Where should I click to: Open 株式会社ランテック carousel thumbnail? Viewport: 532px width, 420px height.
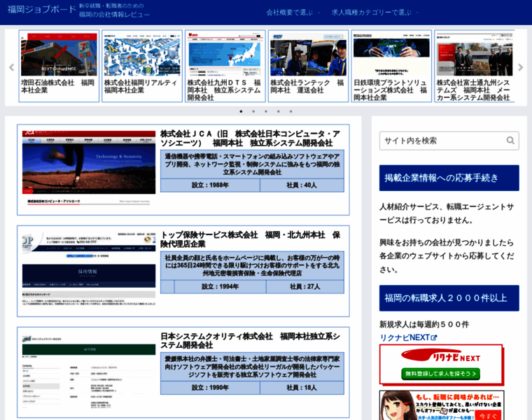click(x=308, y=55)
